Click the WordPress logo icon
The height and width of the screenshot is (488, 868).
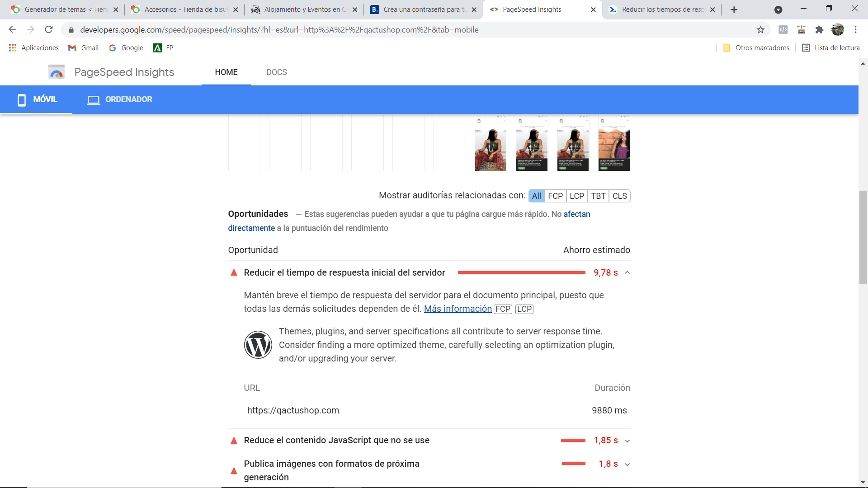(258, 345)
